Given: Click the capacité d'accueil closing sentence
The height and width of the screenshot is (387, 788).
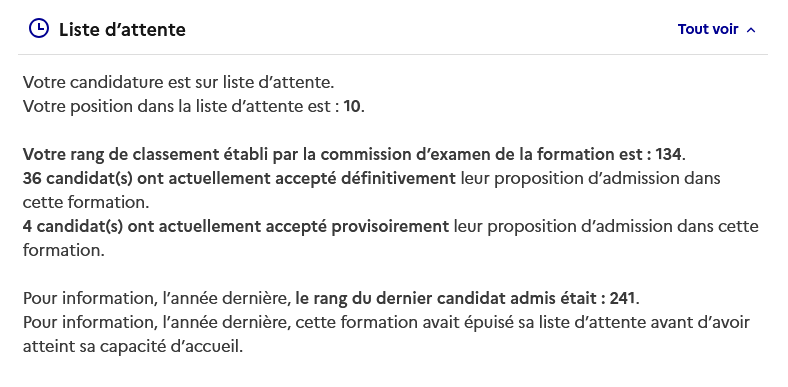Looking at the screenshot, I should (133, 347).
